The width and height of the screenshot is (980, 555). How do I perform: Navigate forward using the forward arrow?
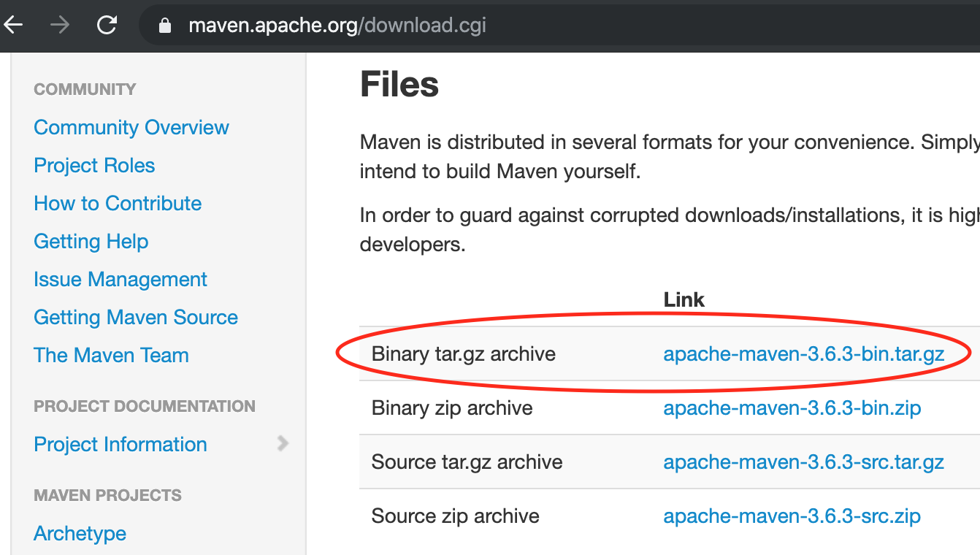60,24
